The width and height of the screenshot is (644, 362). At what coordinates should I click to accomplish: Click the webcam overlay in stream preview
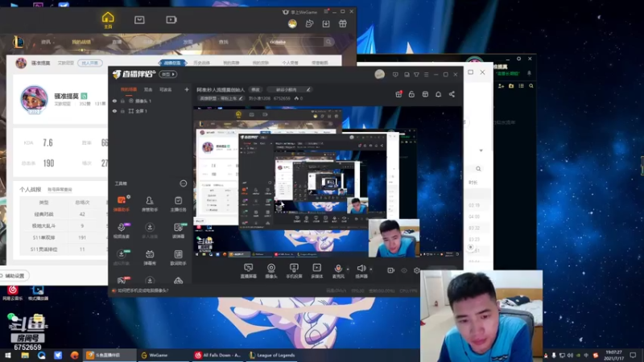[x=394, y=238]
